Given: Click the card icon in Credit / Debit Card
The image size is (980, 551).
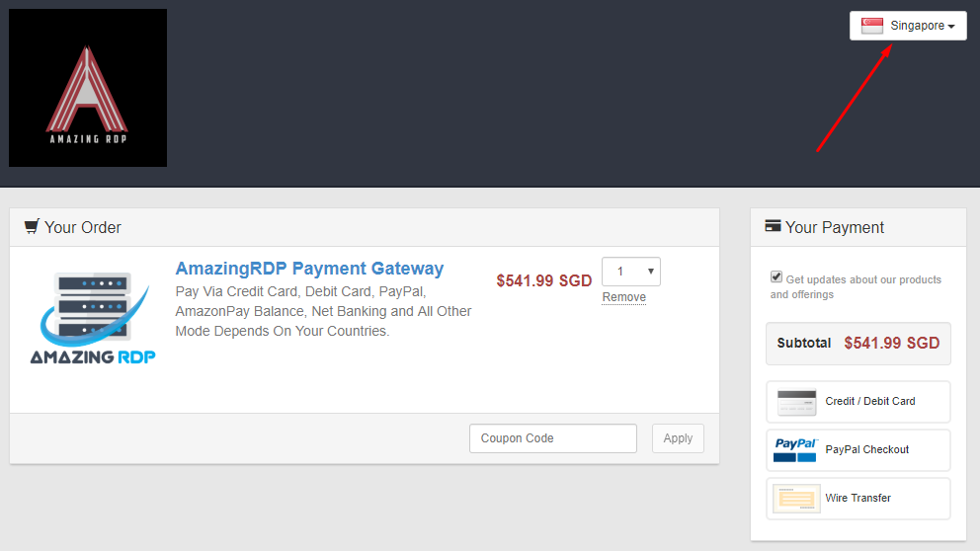Looking at the screenshot, I should pos(796,402).
